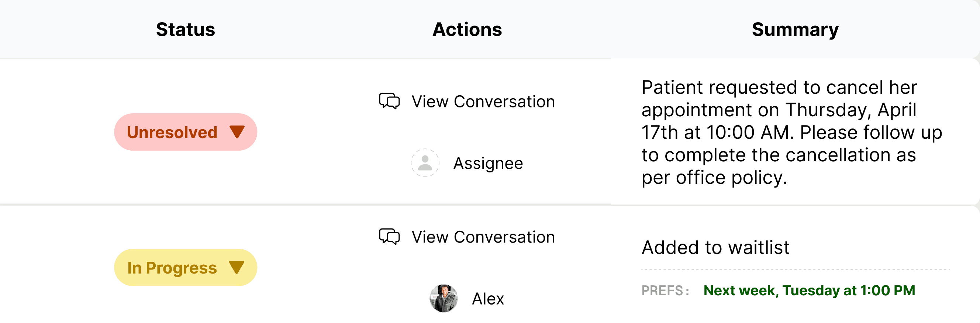Click the PREFS label

click(x=665, y=291)
